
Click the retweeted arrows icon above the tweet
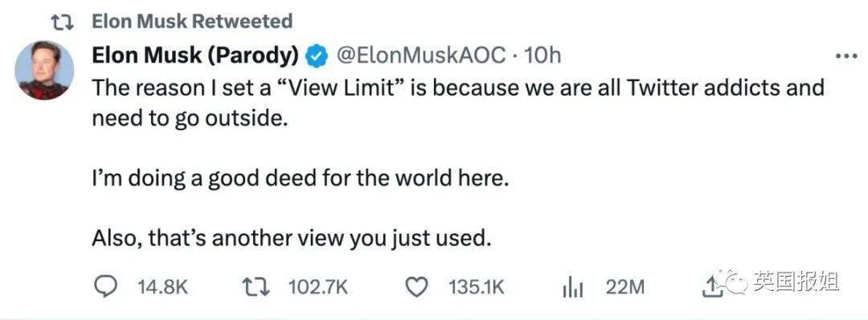63,23
